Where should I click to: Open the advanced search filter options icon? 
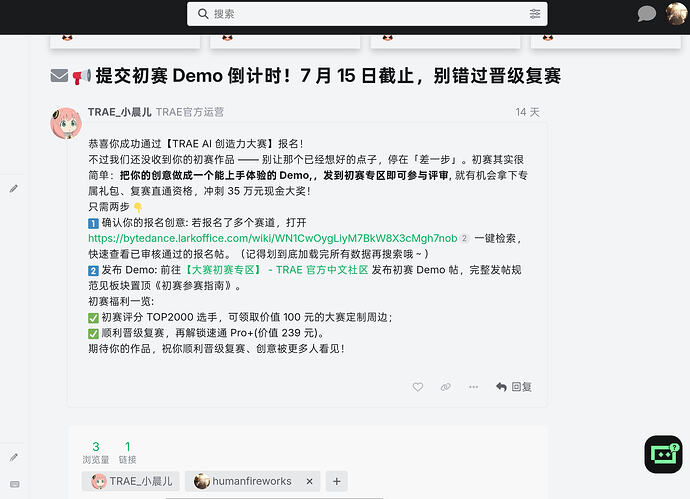(x=535, y=14)
